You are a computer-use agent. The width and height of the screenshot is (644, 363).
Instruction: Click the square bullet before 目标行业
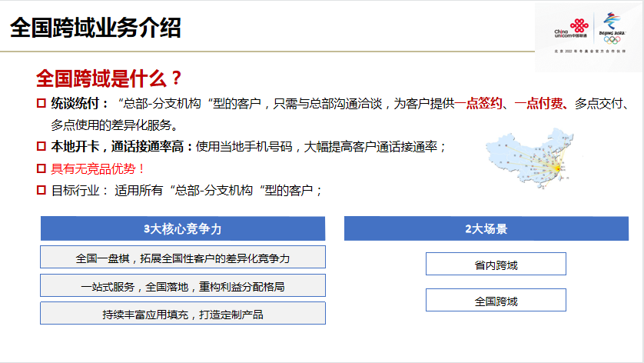click(41, 189)
